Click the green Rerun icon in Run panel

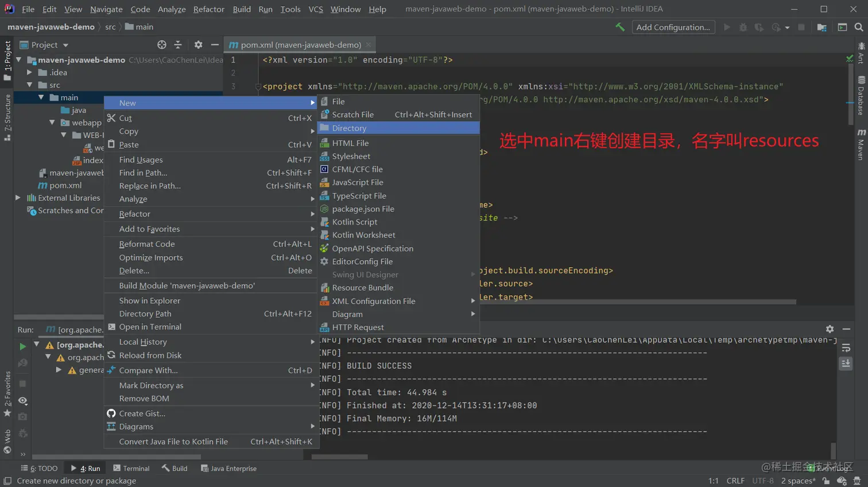[x=22, y=346]
